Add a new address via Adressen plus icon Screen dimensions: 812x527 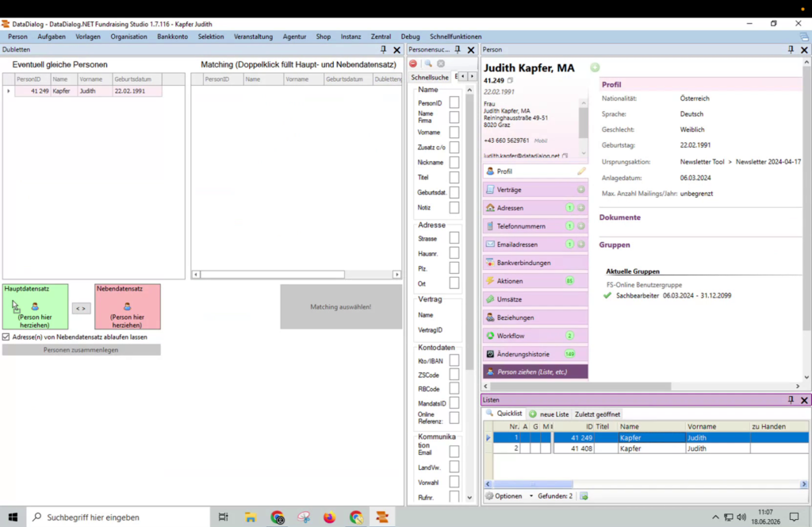[581, 208]
